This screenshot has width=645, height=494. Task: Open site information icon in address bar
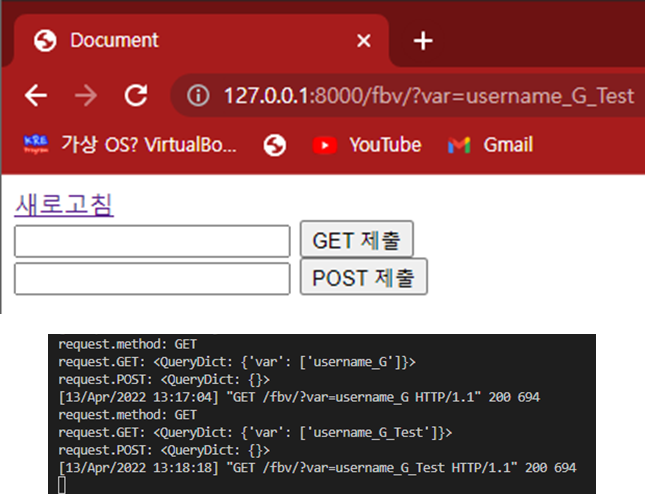[198, 95]
